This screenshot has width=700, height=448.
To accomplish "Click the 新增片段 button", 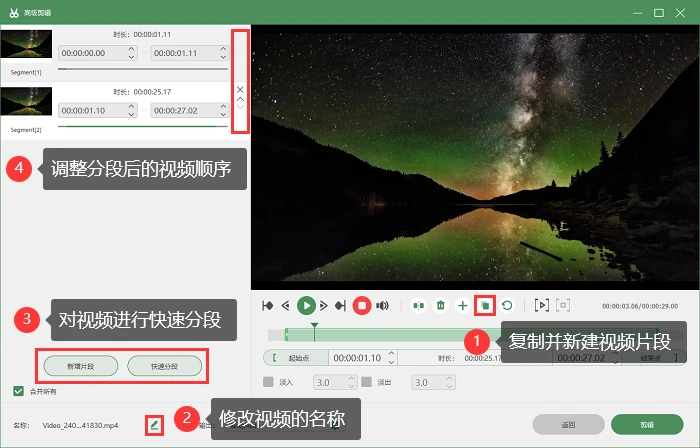I will pyautogui.click(x=81, y=366).
